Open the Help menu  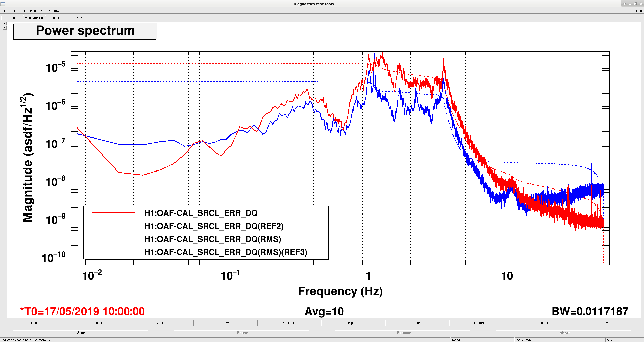point(639,11)
